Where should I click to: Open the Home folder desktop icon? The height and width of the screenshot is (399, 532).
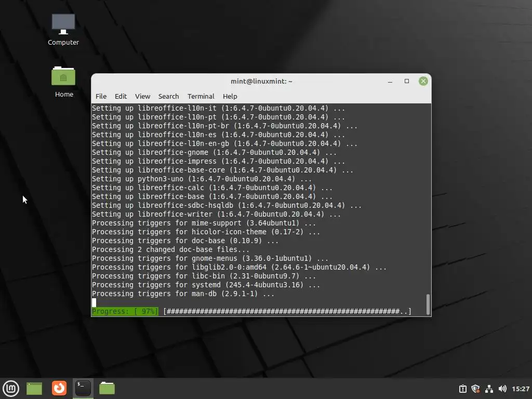point(64,82)
